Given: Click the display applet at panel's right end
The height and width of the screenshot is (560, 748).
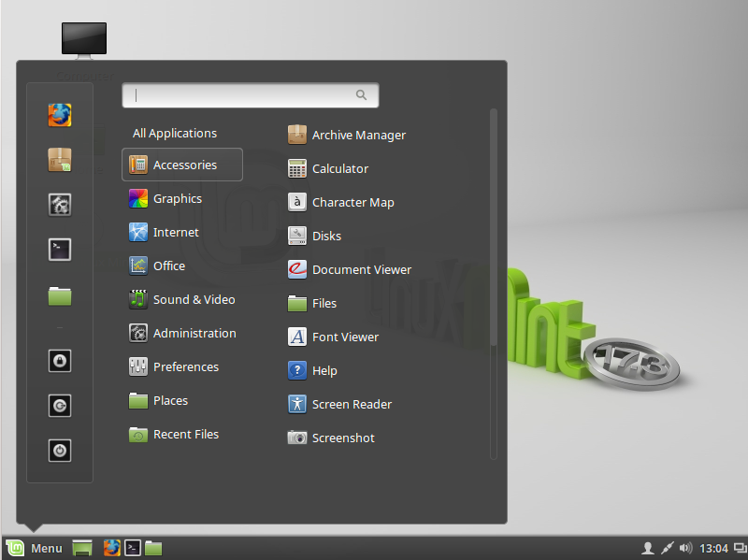Looking at the screenshot, I should click(x=740, y=548).
